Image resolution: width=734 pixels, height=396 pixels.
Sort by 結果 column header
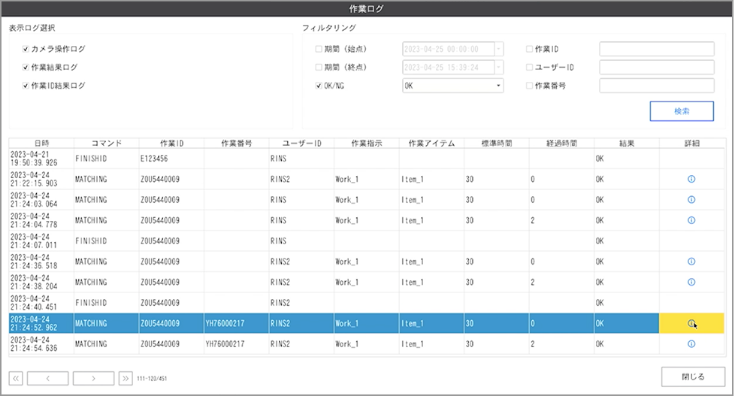click(627, 143)
